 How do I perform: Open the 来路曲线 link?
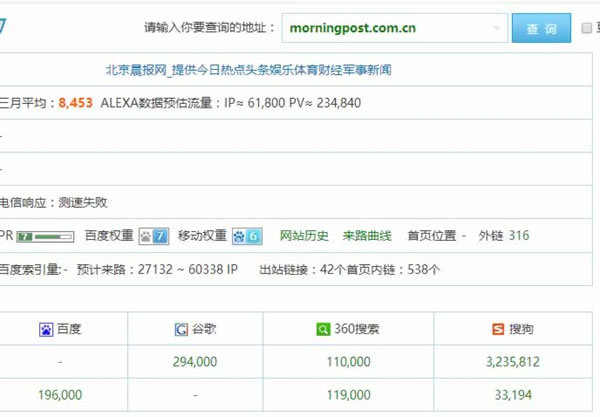[x=367, y=236]
